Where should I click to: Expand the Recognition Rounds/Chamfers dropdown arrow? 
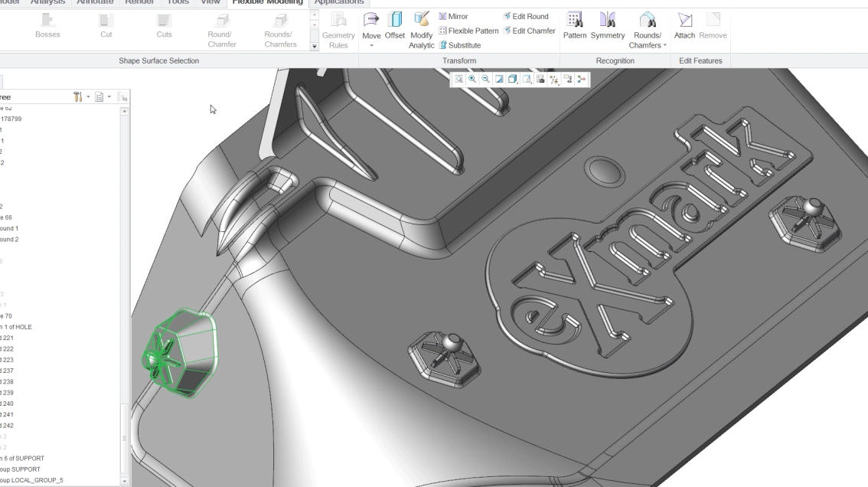[665, 45]
